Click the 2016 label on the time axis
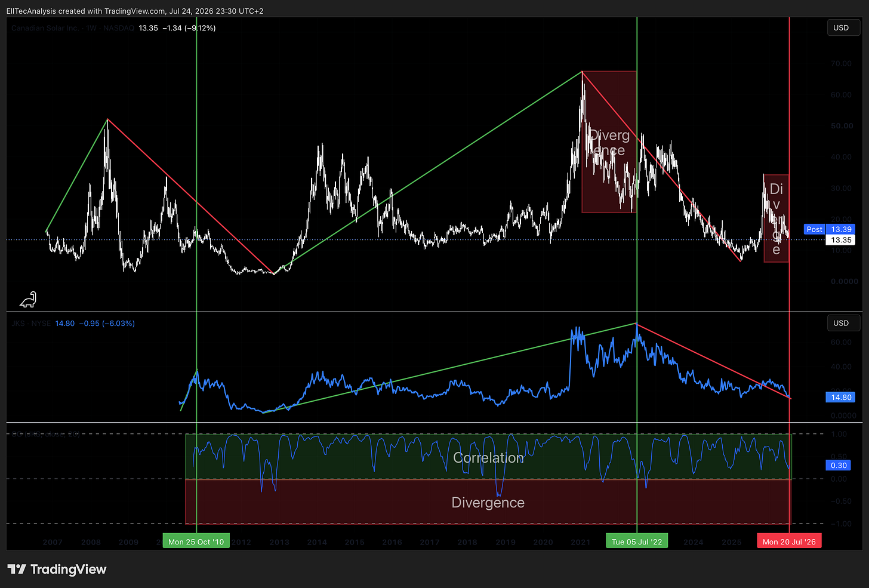 coord(392,542)
